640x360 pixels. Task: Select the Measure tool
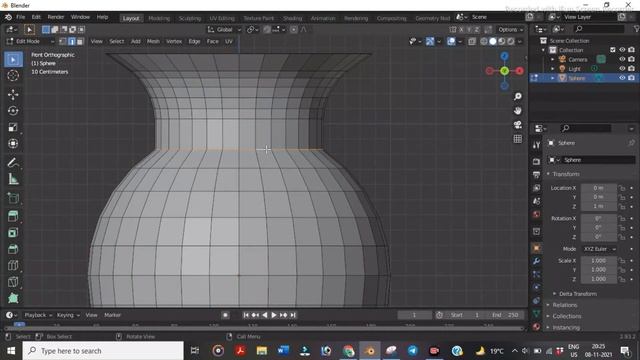pyautogui.click(x=13, y=179)
